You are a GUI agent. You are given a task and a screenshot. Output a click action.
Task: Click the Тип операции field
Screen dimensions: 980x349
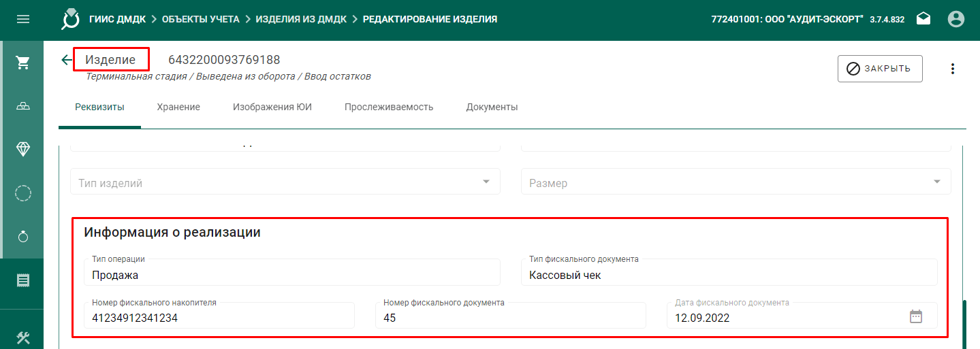(x=292, y=272)
